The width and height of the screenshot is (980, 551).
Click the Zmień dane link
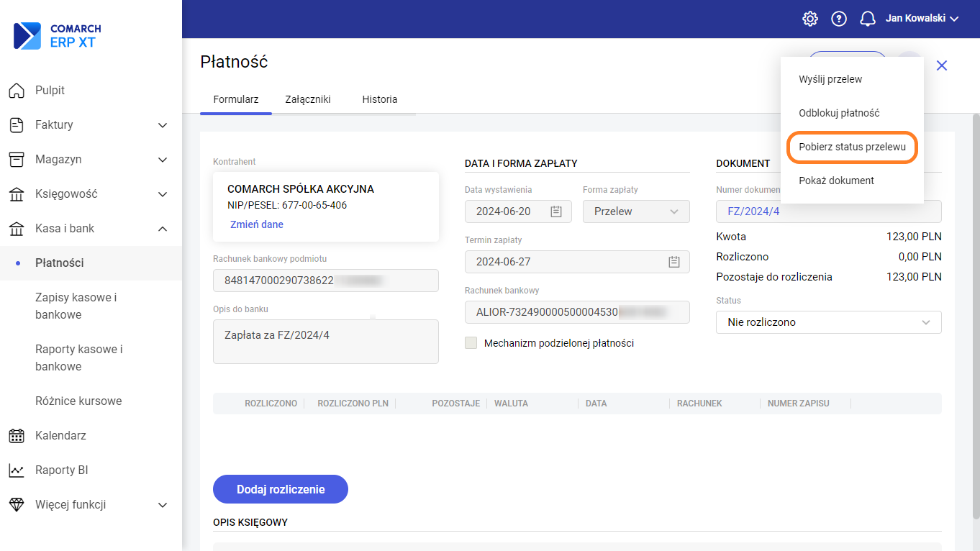[x=257, y=224]
